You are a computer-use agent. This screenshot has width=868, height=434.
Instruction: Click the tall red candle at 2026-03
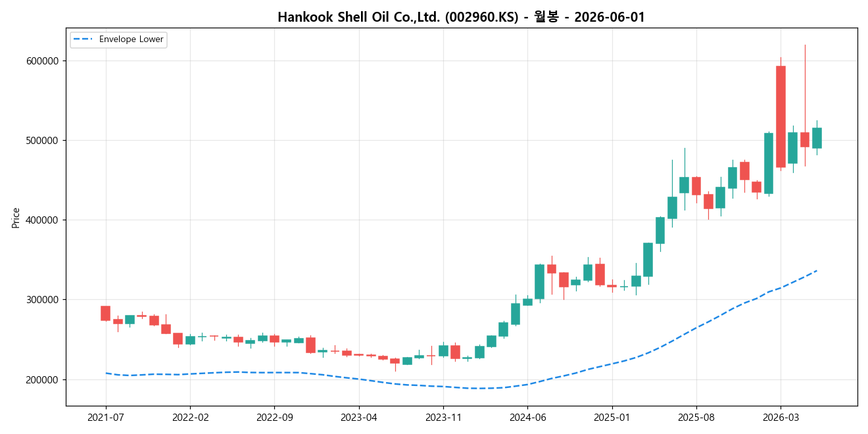(x=781, y=116)
